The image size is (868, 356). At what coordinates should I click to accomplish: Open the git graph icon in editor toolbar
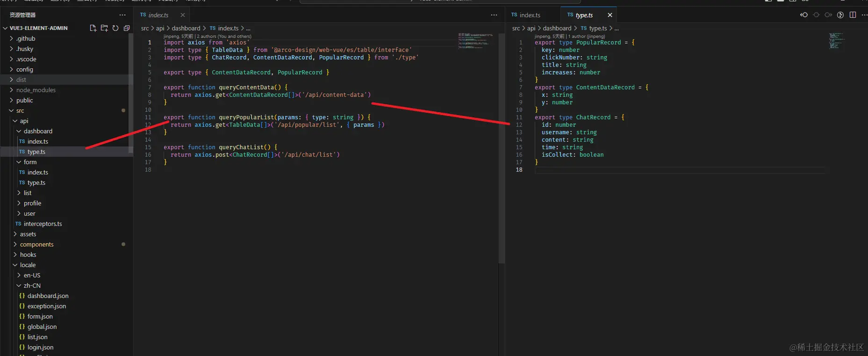coord(840,15)
